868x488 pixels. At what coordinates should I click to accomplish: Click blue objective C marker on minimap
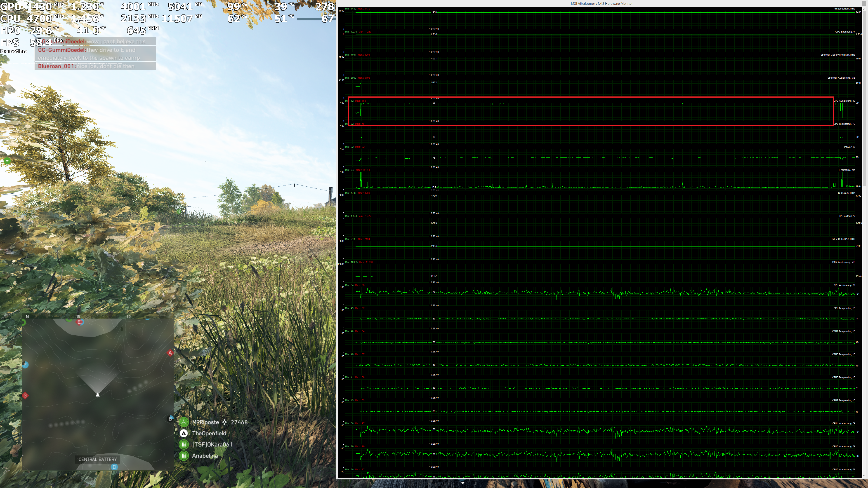point(114,467)
